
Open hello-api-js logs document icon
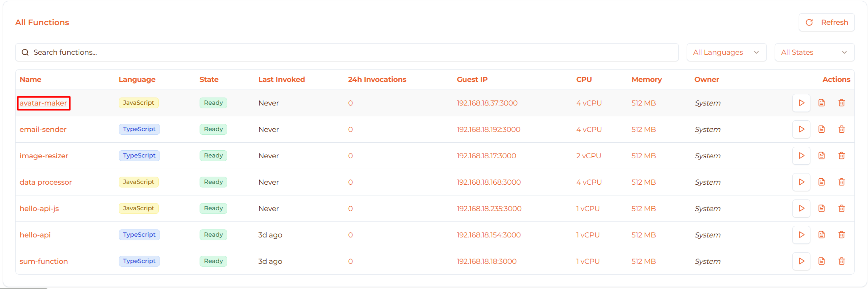pyautogui.click(x=822, y=208)
